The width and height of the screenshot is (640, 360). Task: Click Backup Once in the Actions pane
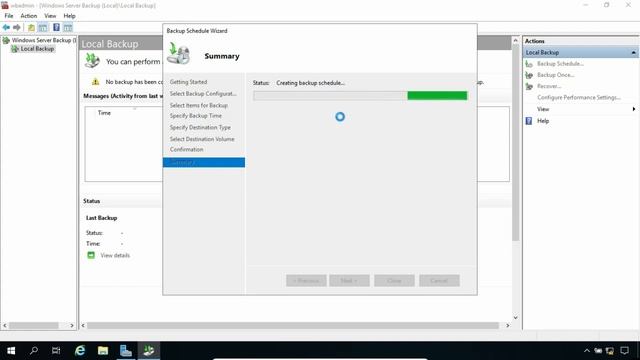556,75
